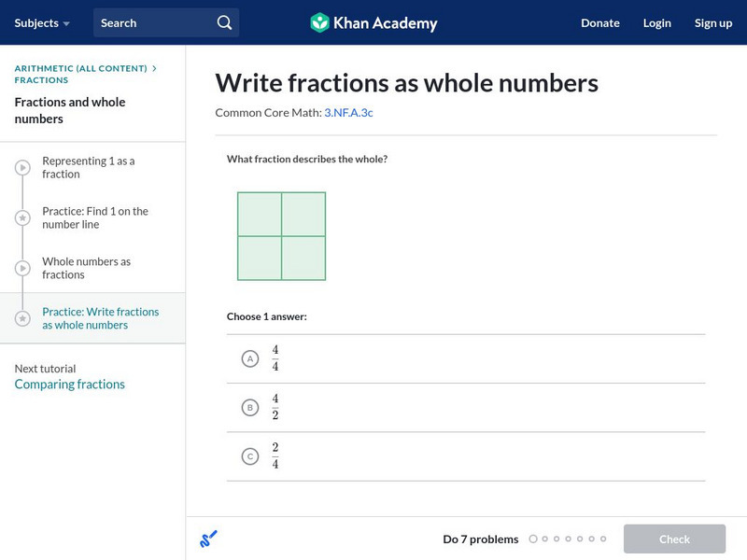This screenshot has width=747, height=560.
Task: Expand the Arithmetic (all content) breadcrumb
Action: pyautogui.click(x=81, y=68)
